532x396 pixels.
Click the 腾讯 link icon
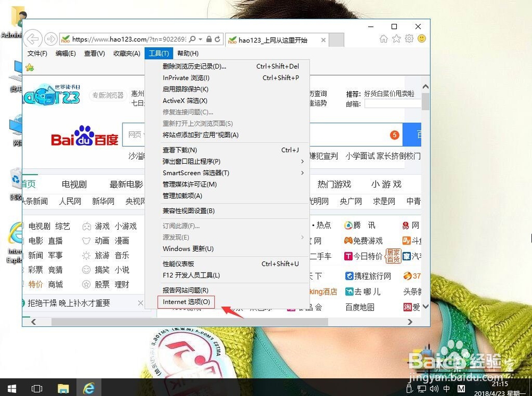(x=348, y=225)
